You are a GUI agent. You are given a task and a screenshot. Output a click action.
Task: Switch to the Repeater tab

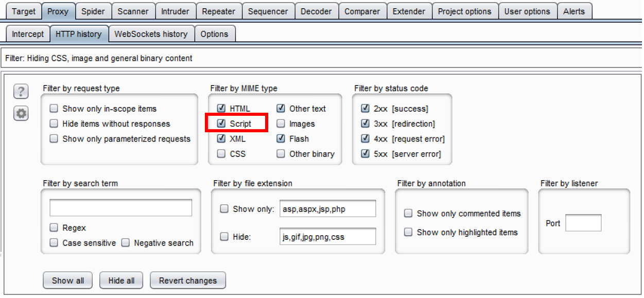click(219, 11)
